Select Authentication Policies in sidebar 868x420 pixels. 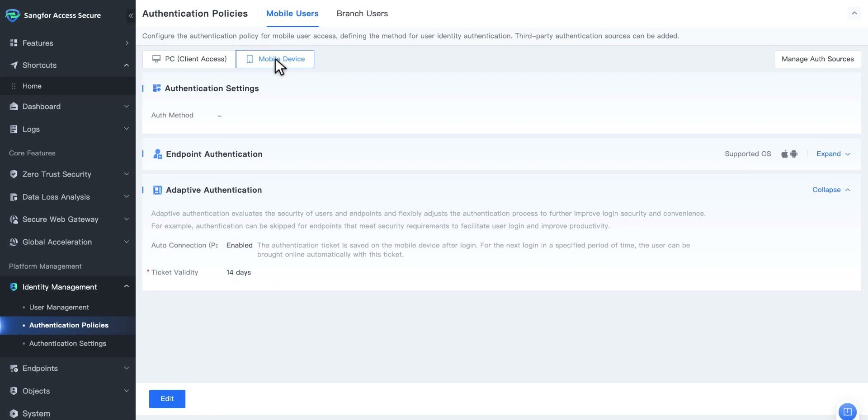coord(69,325)
